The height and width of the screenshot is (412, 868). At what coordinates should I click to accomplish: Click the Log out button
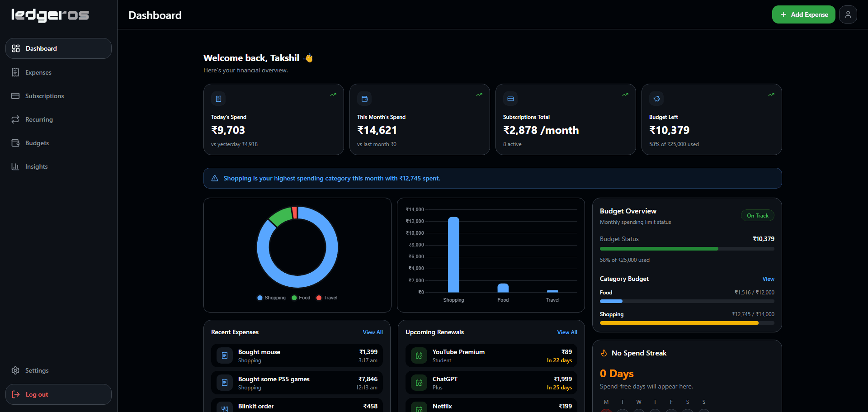pos(58,394)
